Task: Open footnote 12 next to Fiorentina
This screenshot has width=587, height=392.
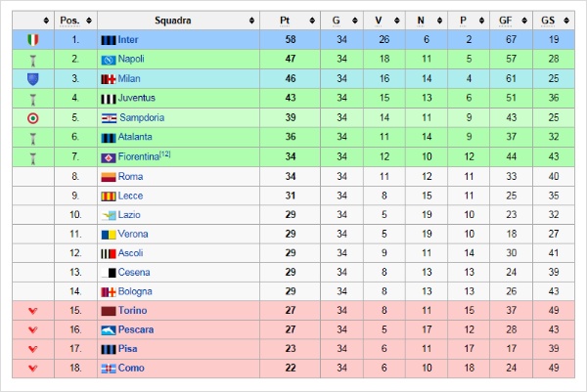Action: coord(165,153)
